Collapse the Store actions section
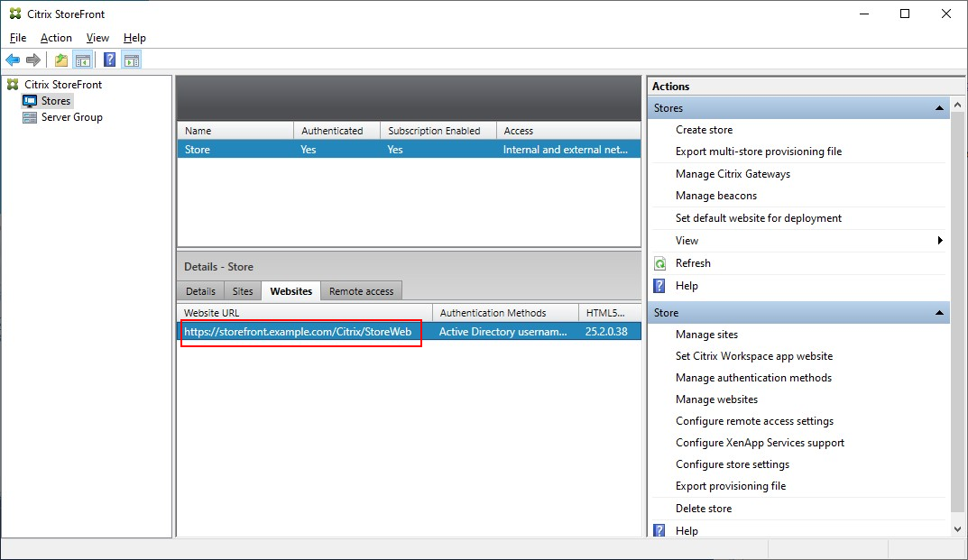The width and height of the screenshot is (968, 560). [x=938, y=312]
